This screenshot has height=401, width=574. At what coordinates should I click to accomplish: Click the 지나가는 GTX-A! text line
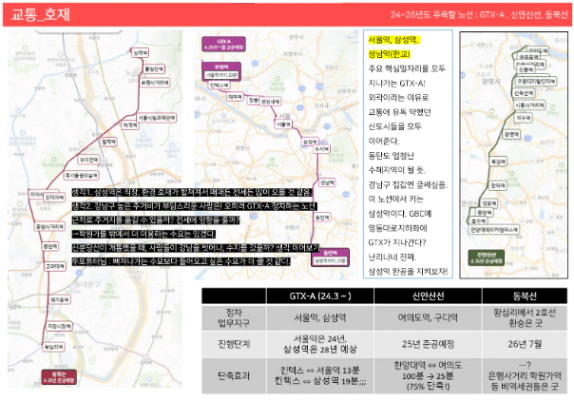pyautogui.click(x=397, y=83)
